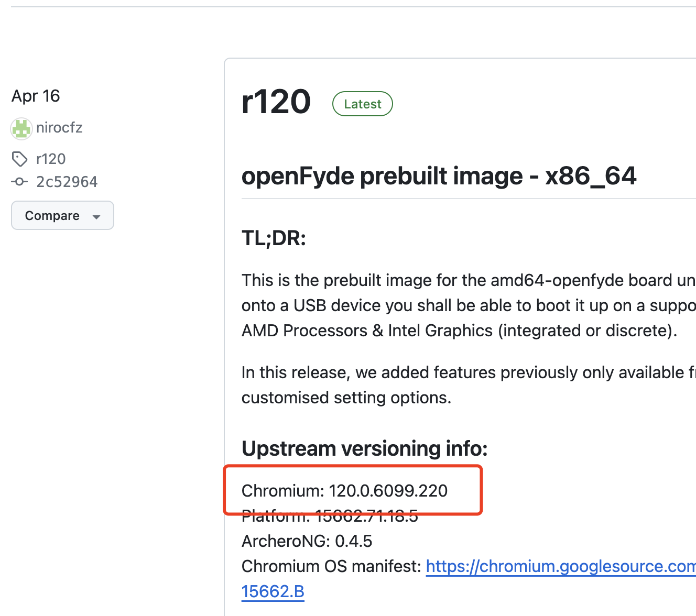The image size is (696, 616).
Task: Open commit 2c52964
Action: click(x=67, y=182)
